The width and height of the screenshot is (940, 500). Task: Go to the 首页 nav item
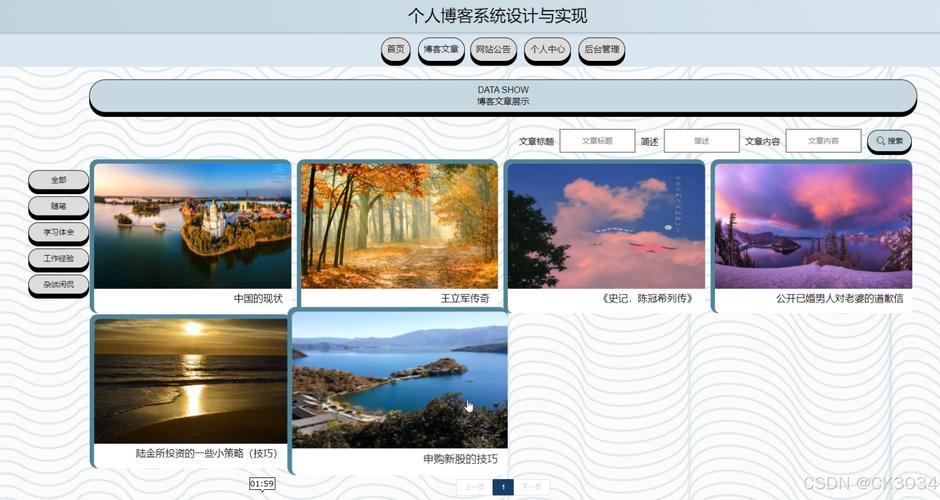pyautogui.click(x=396, y=49)
